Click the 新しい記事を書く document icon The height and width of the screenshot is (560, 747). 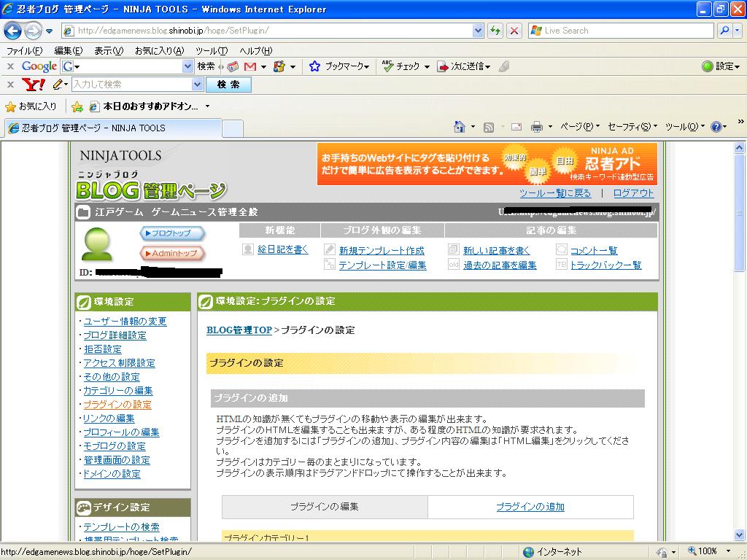pyautogui.click(x=454, y=249)
